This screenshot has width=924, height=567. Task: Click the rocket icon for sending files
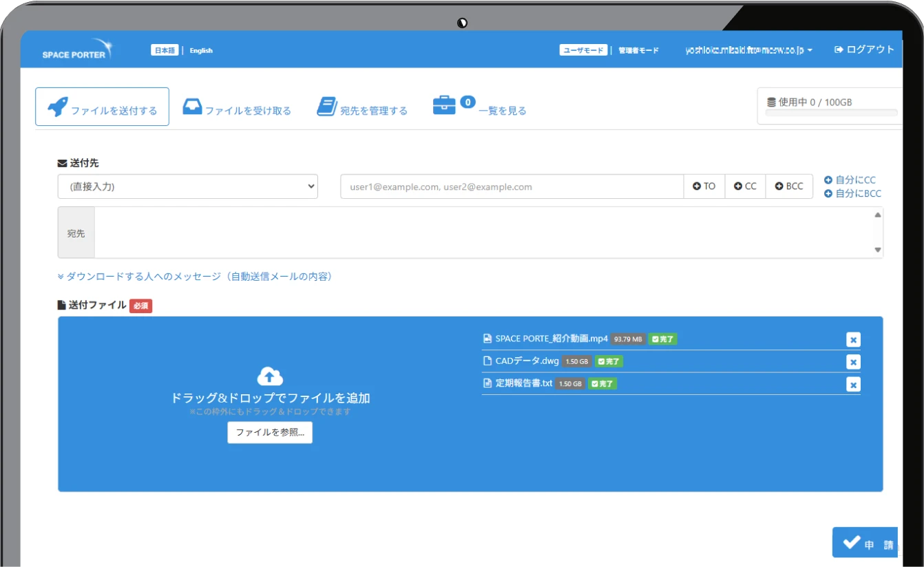pos(57,107)
